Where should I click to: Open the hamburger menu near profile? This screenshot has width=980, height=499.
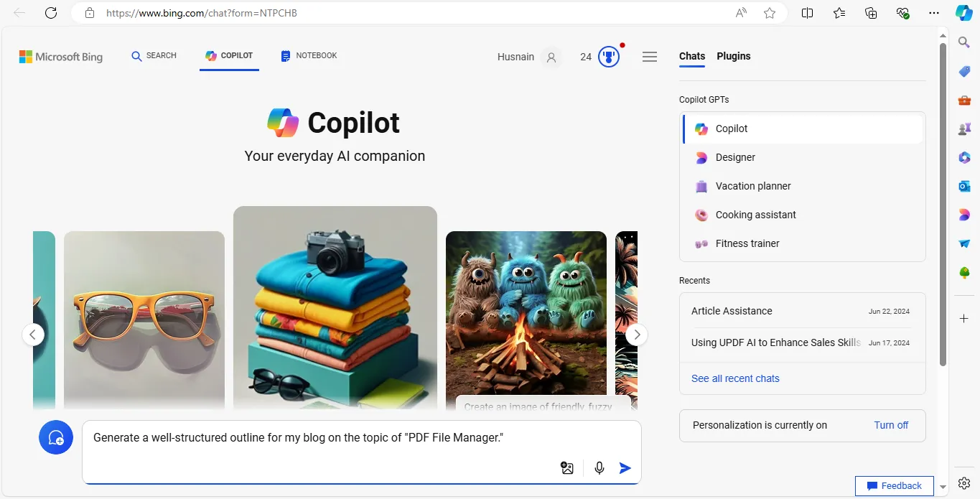(649, 56)
